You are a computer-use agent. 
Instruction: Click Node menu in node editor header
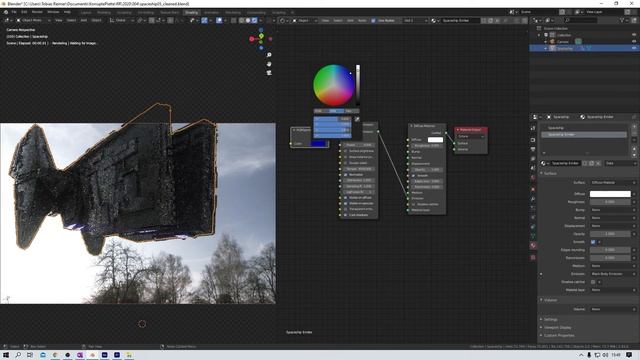click(362, 20)
